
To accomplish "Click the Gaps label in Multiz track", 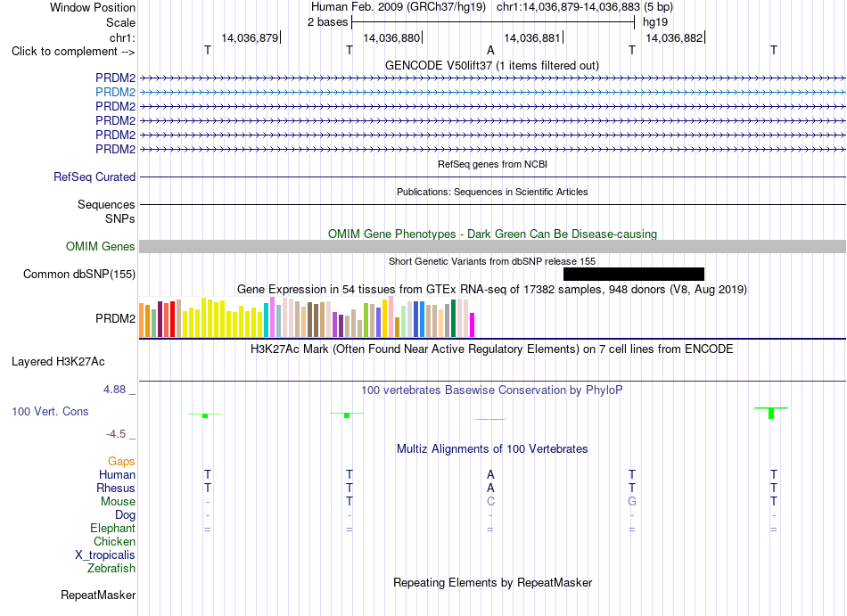I will tap(121, 461).
